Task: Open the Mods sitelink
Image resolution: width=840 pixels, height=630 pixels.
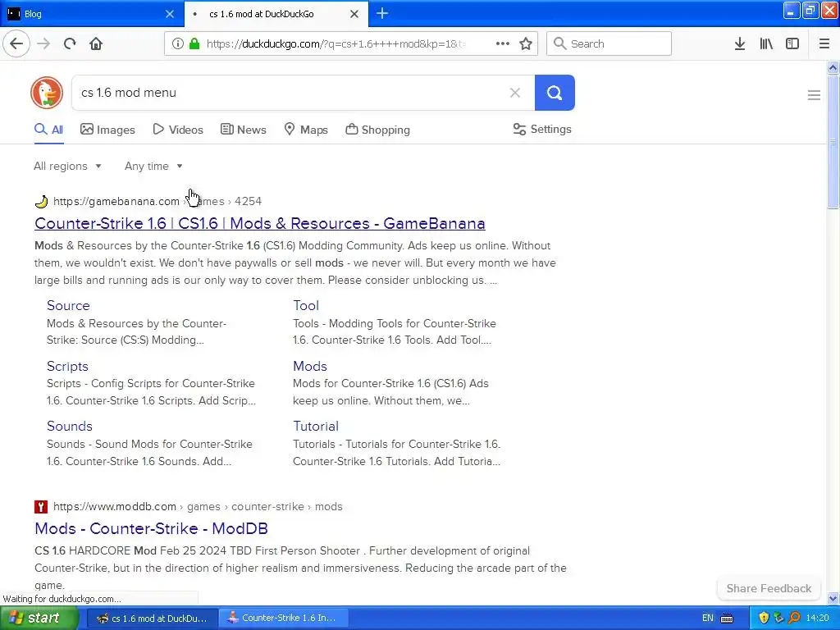Action: coord(309,366)
